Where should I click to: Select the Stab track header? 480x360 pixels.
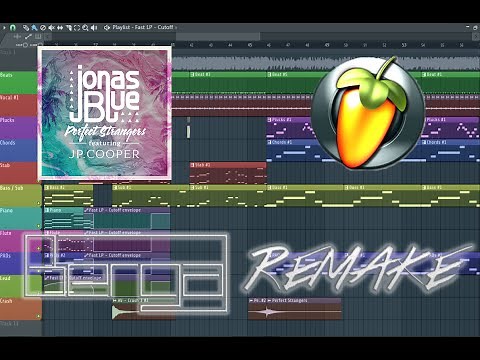[x=18, y=173]
